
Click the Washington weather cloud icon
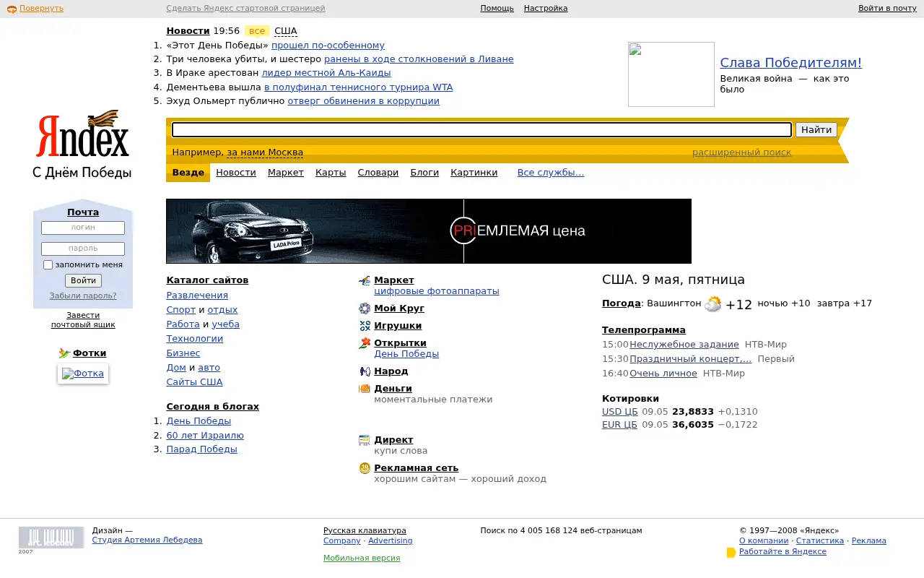pyautogui.click(x=712, y=304)
